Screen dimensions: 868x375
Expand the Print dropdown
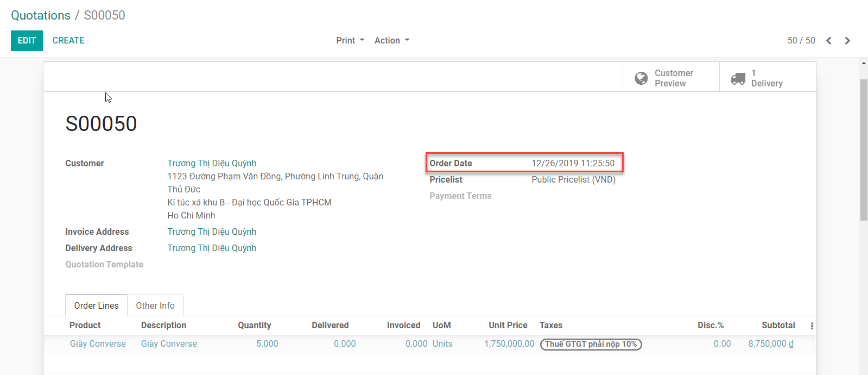tap(350, 41)
